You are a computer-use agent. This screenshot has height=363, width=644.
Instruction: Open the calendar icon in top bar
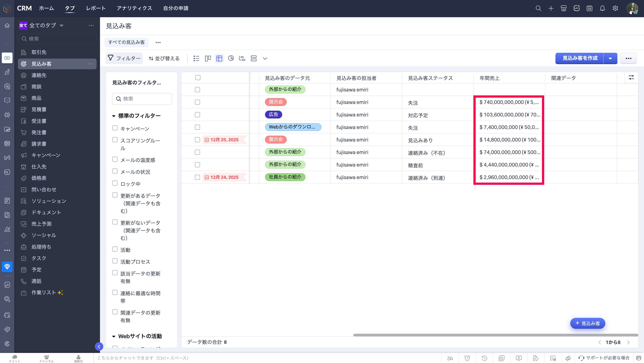pos(589,8)
